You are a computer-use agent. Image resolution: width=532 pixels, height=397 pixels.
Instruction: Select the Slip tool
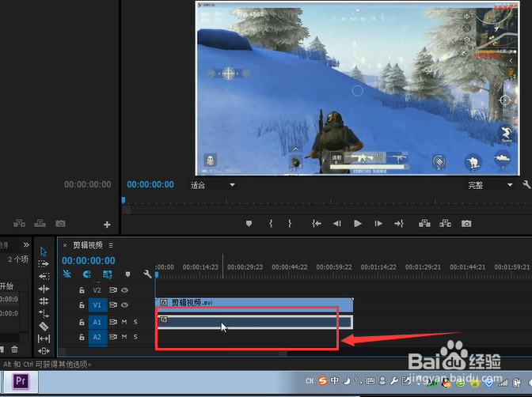44,338
